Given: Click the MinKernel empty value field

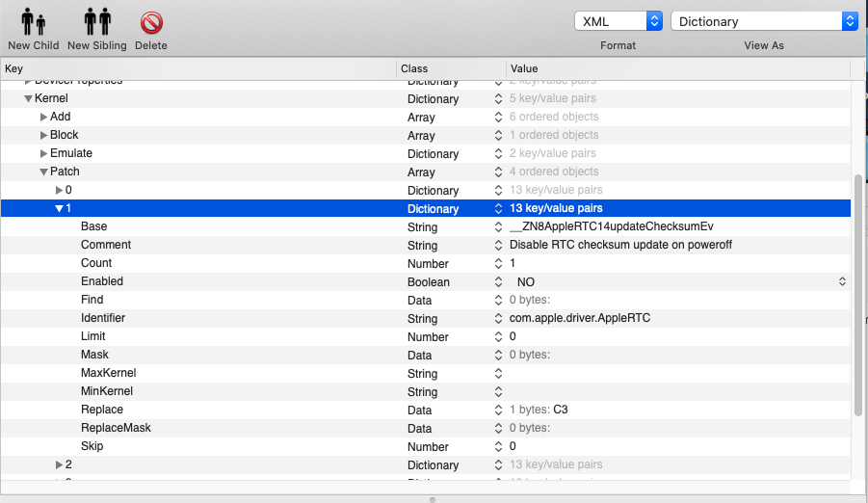Looking at the screenshot, I should pyautogui.click(x=678, y=391).
